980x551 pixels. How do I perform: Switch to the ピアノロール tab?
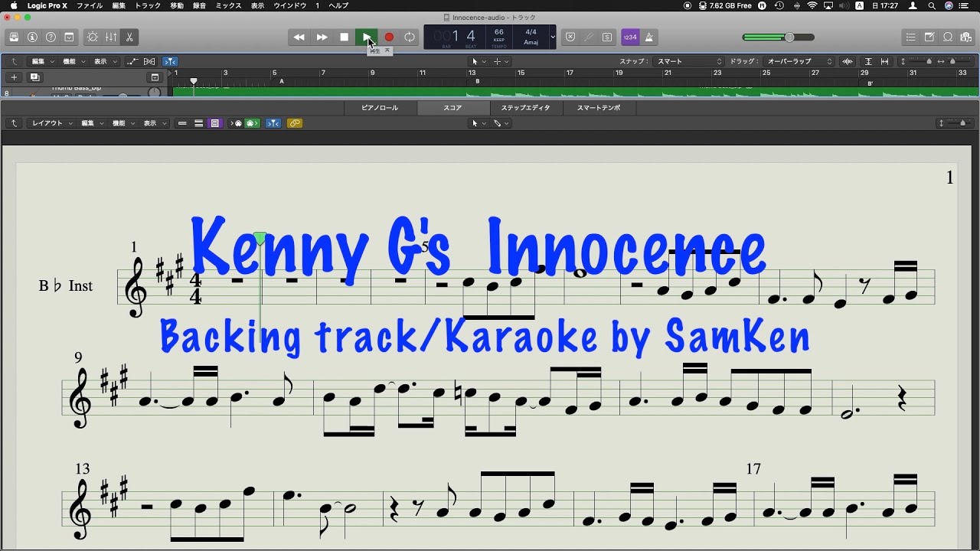(380, 108)
